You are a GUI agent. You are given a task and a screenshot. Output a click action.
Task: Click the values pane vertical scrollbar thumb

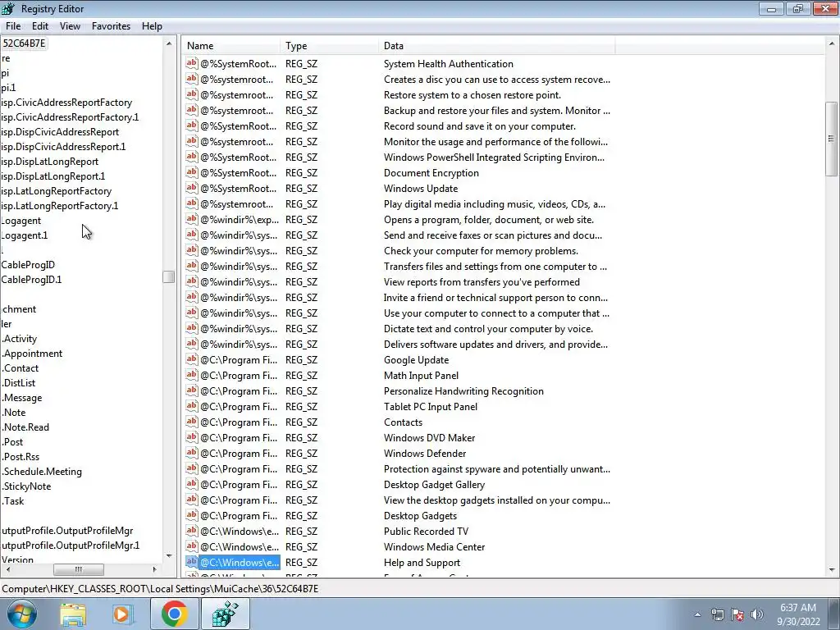click(x=832, y=139)
